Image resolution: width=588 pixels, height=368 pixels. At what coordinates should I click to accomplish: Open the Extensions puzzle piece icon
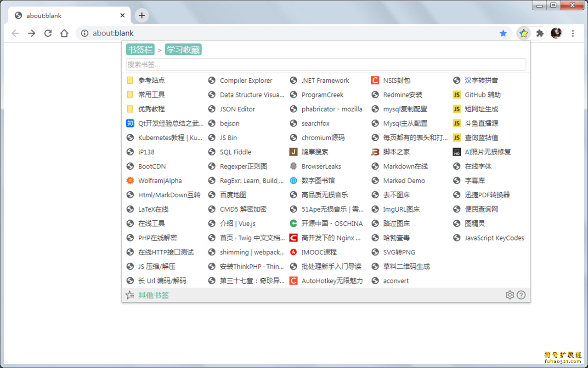[540, 33]
